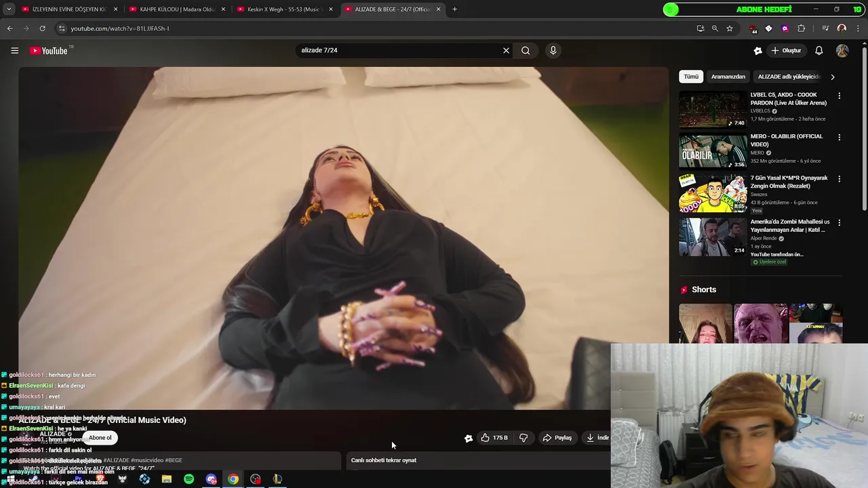Open the media control music-note icon
The height and width of the screenshot is (488, 868).
click(x=825, y=28)
